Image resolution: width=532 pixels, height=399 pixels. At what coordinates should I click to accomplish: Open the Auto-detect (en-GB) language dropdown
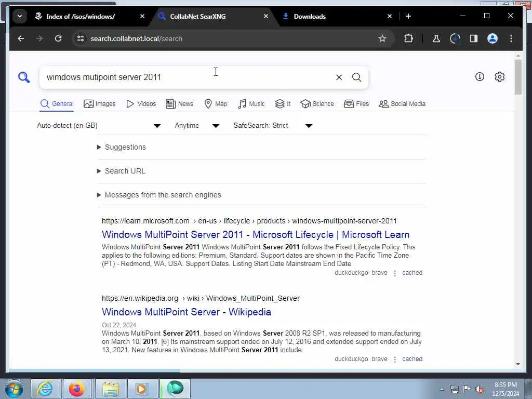pos(99,126)
